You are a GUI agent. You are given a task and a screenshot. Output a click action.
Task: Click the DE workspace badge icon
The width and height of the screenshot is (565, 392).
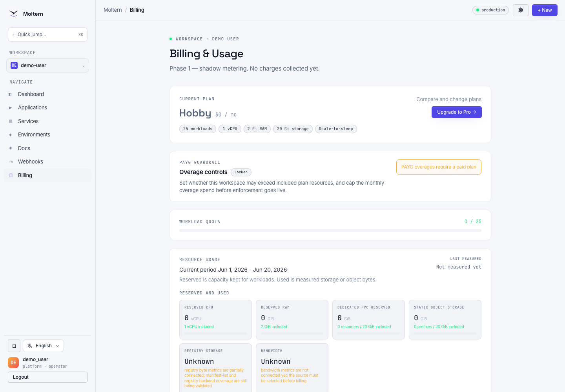click(14, 65)
